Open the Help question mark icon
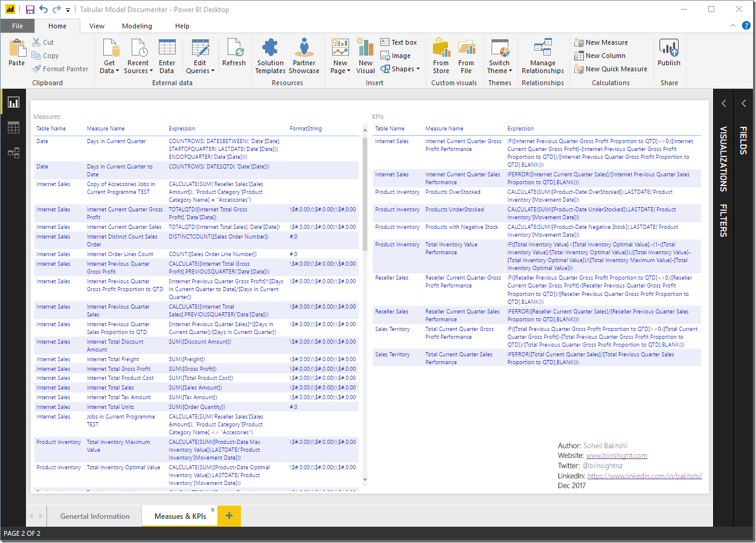Screen dimensions: 756x543 point(746,26)
